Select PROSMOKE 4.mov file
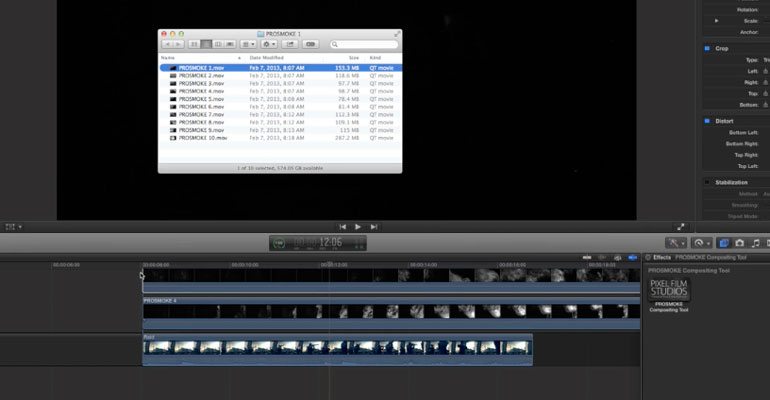770x400 pixels. click(x=280, y=91)
